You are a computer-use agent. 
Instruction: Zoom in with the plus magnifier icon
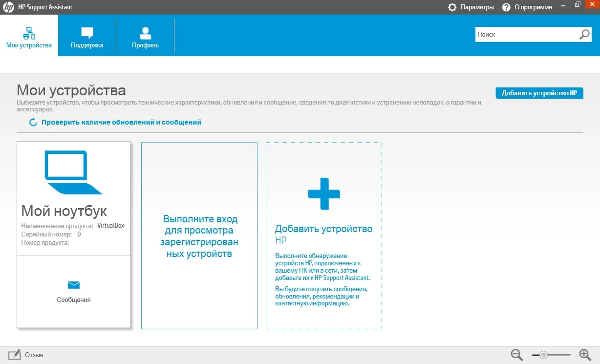[585, 355]
